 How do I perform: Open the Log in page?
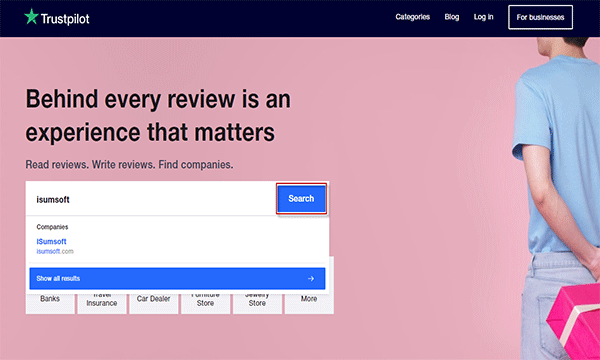483,17
